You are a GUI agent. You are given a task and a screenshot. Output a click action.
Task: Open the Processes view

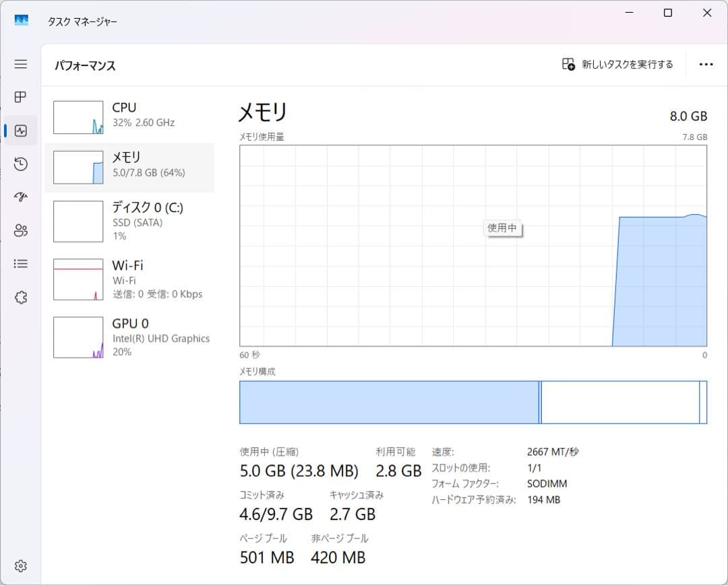point(20,97)
